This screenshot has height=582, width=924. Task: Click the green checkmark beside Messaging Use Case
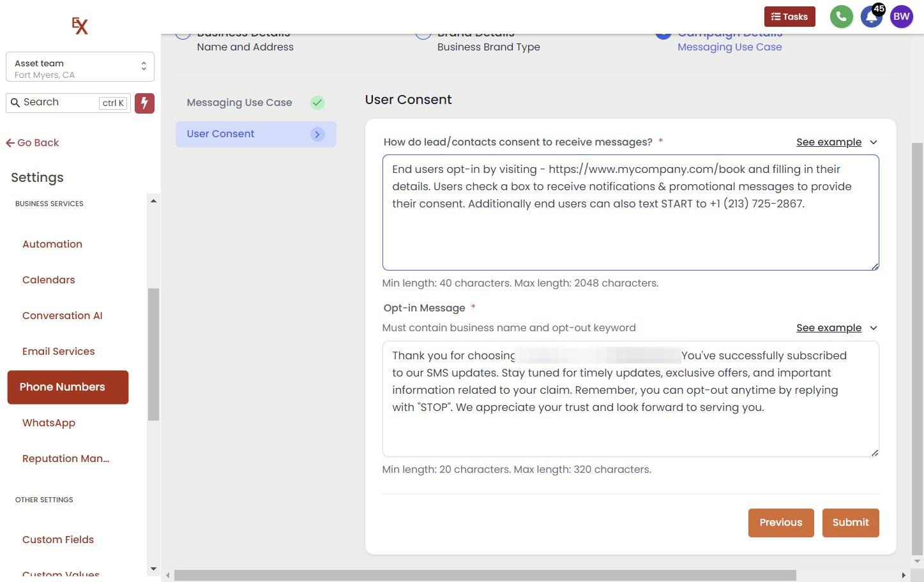pos(317,103)
